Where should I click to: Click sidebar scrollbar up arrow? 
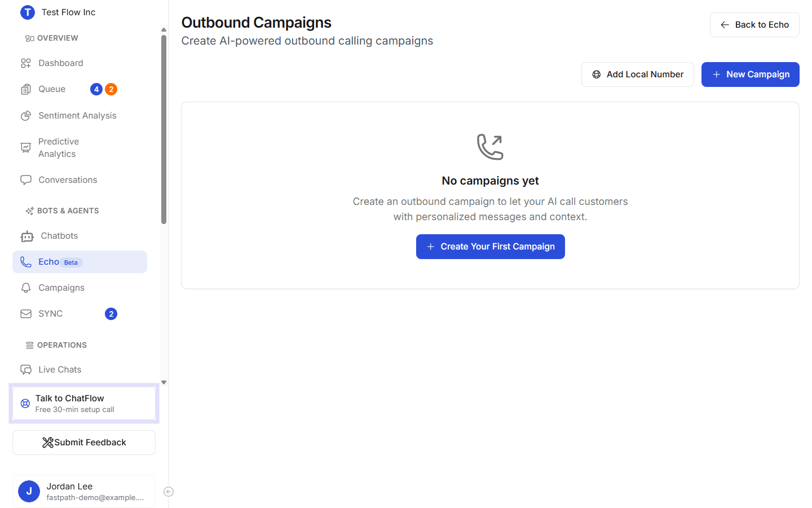[164, 30]
